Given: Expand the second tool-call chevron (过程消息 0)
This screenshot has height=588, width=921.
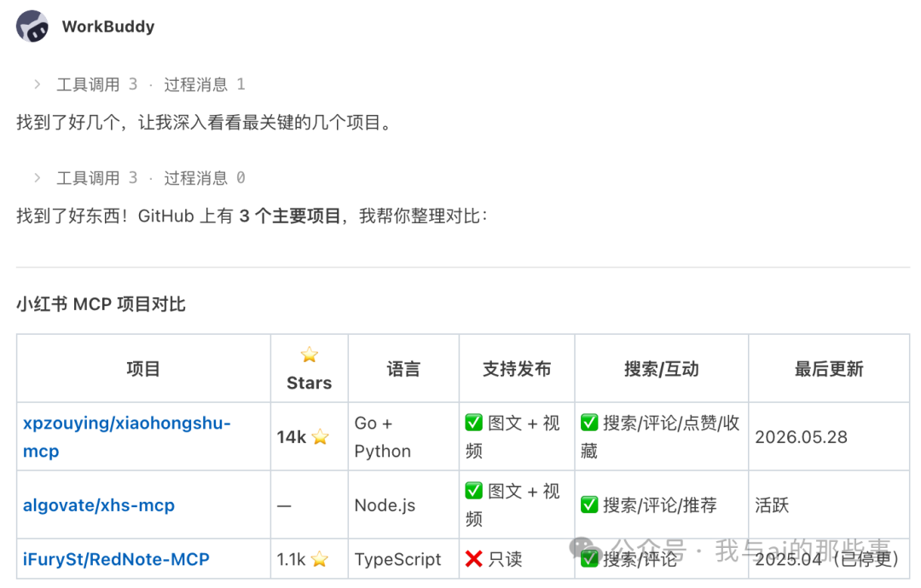Looking at the screenshot, I should pyautogui.click(x=37, y=178).
